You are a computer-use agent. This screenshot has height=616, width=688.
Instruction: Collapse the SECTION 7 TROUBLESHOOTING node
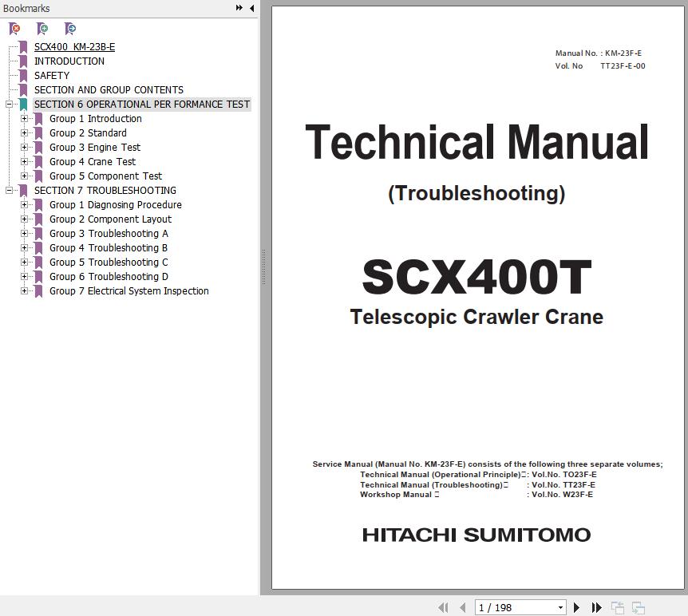coord(9,191)
